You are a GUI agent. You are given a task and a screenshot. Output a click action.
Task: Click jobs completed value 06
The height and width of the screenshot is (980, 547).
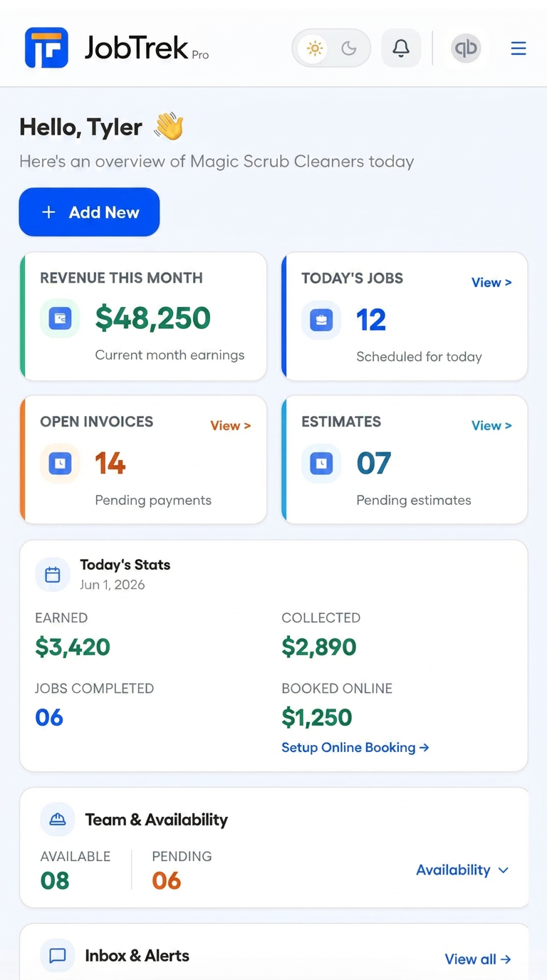[49, 717]
